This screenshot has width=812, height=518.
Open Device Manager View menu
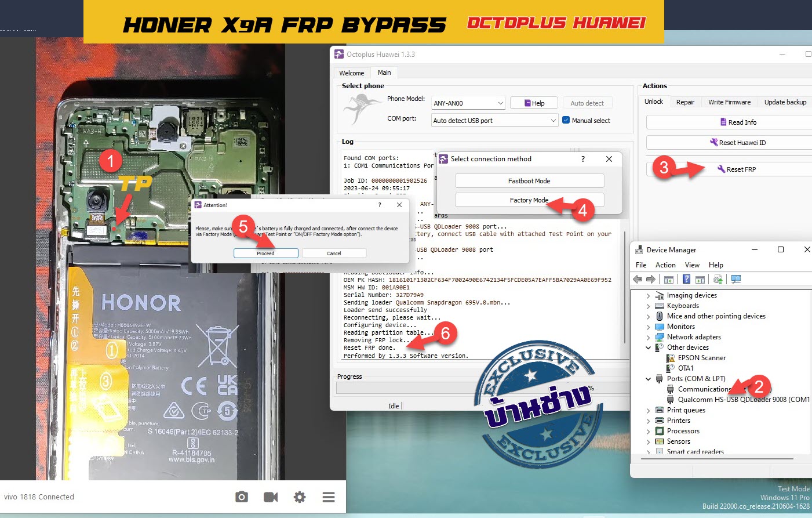coord(692,265)
